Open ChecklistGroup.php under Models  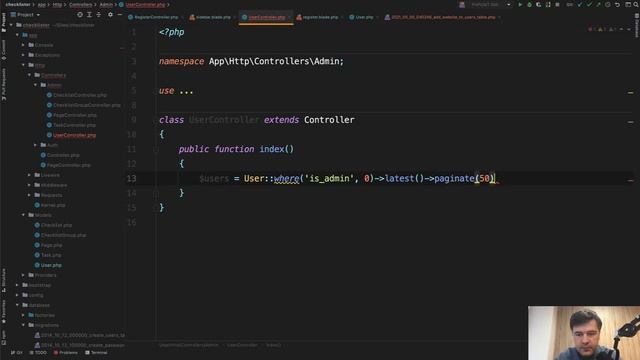60,235
